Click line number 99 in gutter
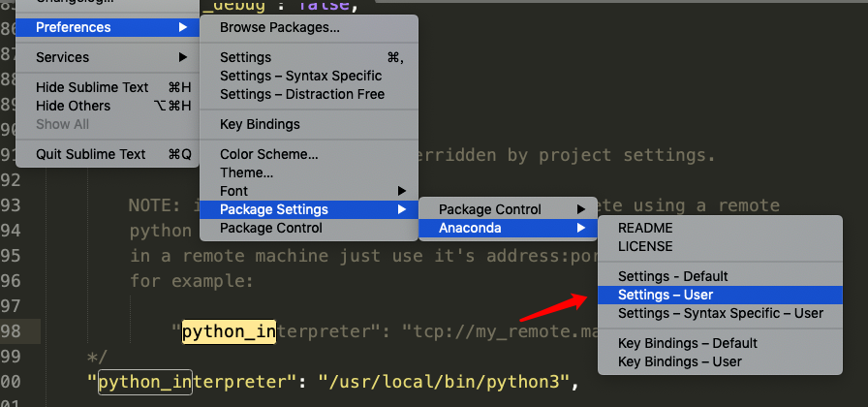The width and height of the screenshot is (868, 407). (x=11, y=356)
